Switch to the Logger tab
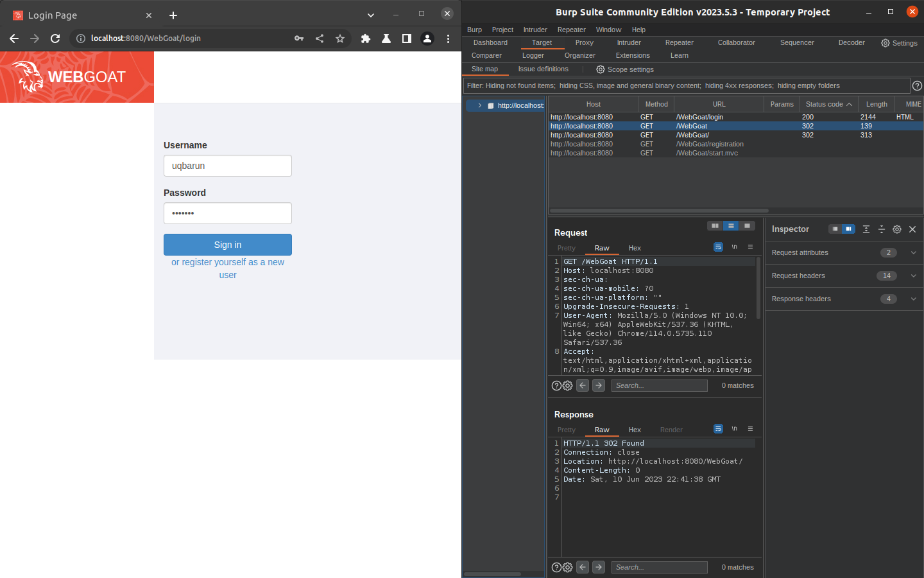This screenshot has width=924, height=578. [533, 55]
